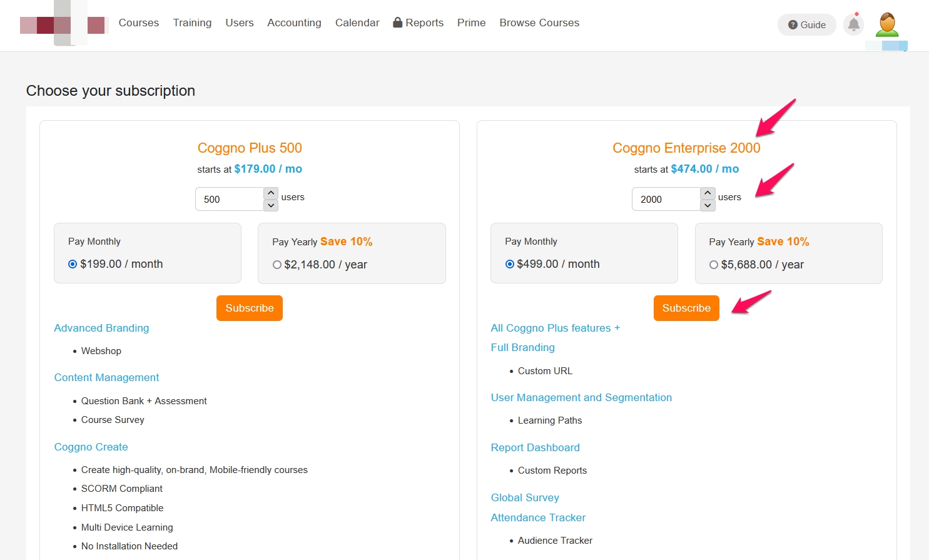This screenshot has width=929, height=560.
Task: Open the Calendar menu item
Action: pyautogui.click(x=357, y=23)
